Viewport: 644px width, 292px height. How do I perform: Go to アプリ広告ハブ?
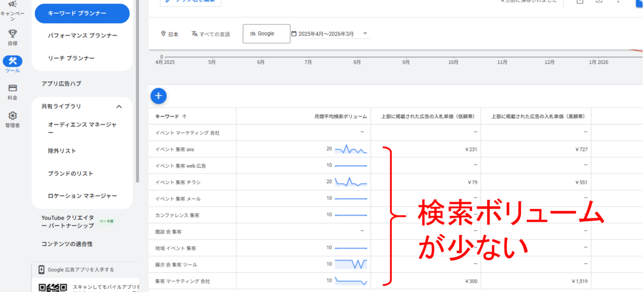[61, 84]
